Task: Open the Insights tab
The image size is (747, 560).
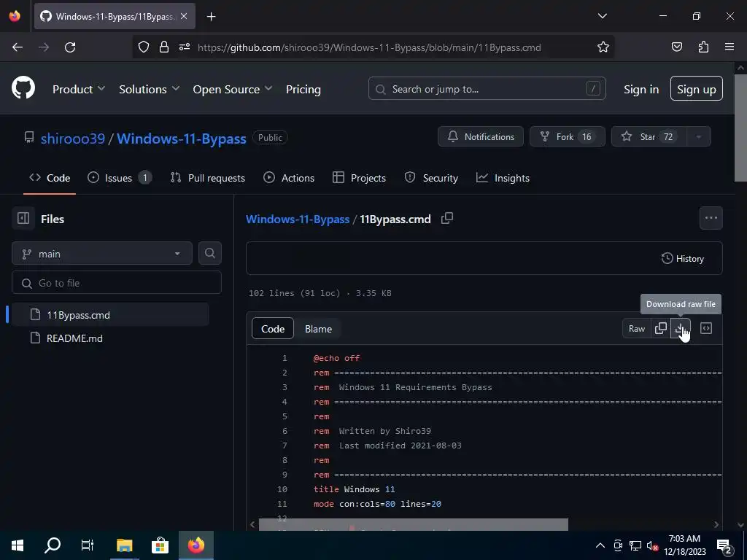Action: coord(503,178)
